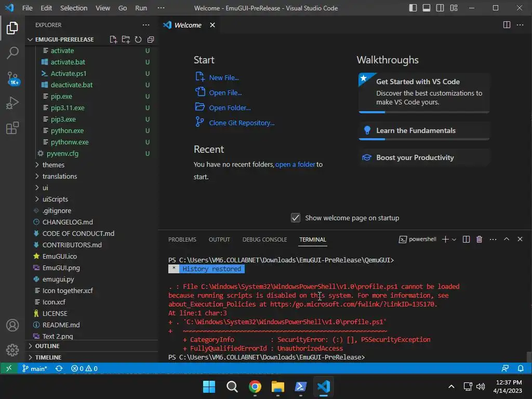Image resolution: width=532 pixels, height=399 pixels.
Task: Open Learn the Fundamentals walkthrough
Action: pos(424,130)
